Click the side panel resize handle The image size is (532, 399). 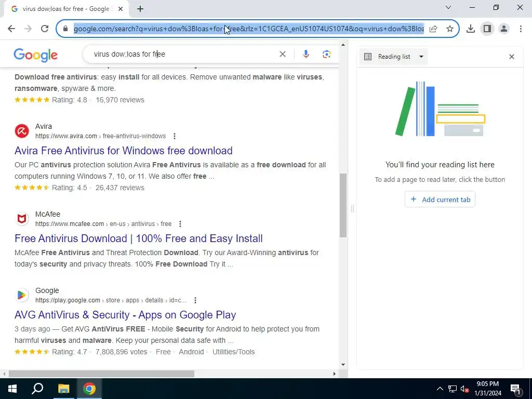coord(352,208)
